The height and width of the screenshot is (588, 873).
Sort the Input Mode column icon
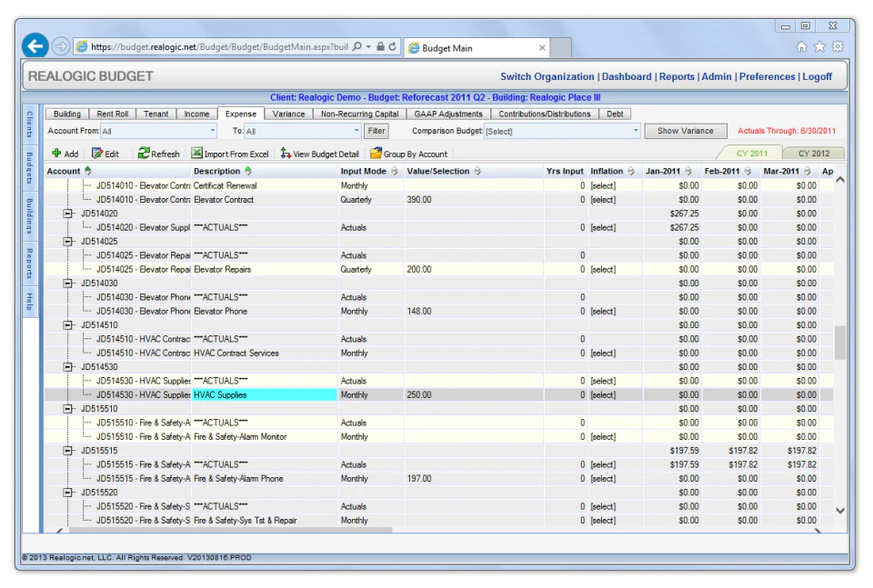coord(394,171)
